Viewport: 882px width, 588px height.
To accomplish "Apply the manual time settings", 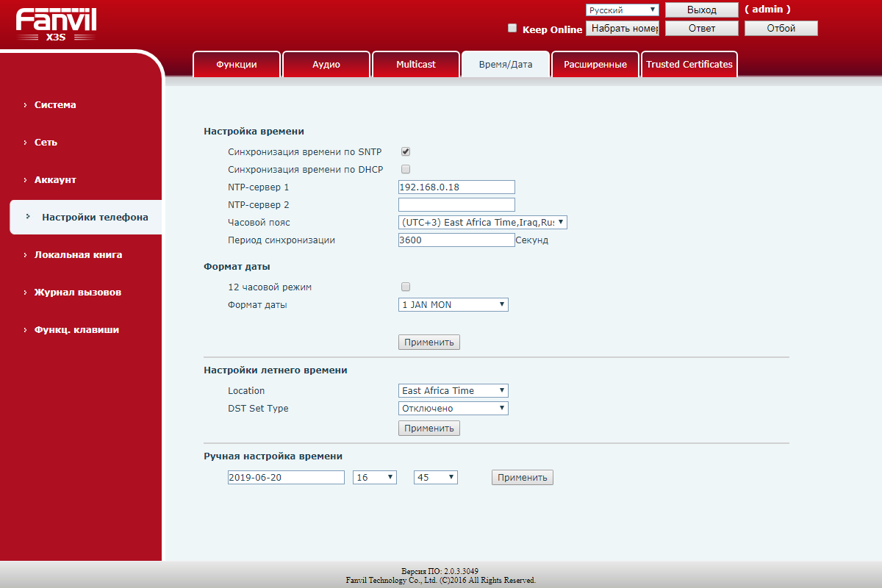I will pos(522,478).
